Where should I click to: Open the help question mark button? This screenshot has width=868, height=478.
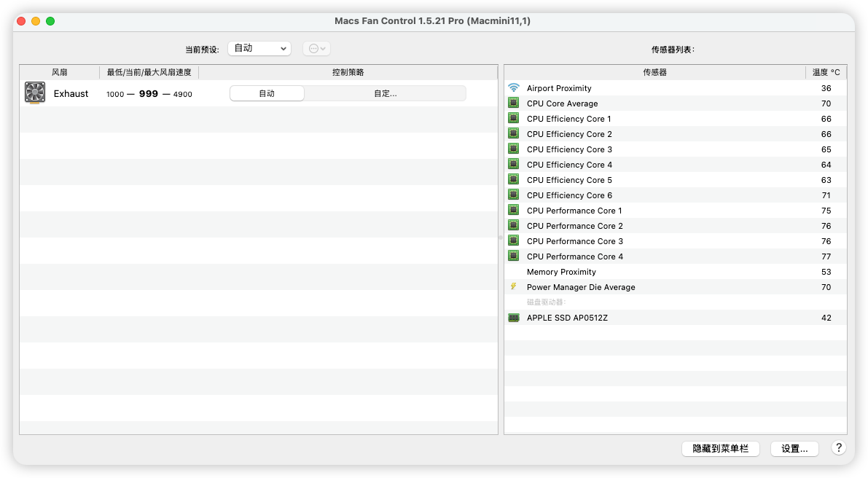[x=839, y=448]
